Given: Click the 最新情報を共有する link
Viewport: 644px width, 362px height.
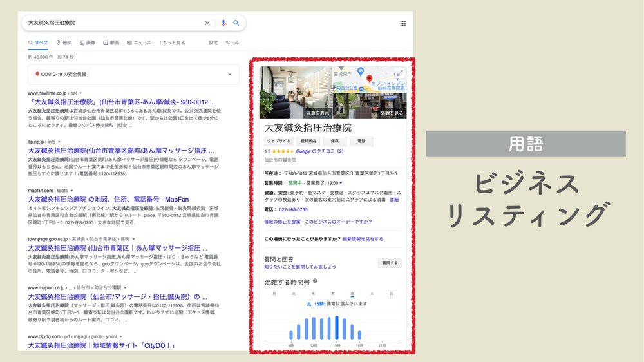Looking at the screenshot, I should click(x=363, y=239).
